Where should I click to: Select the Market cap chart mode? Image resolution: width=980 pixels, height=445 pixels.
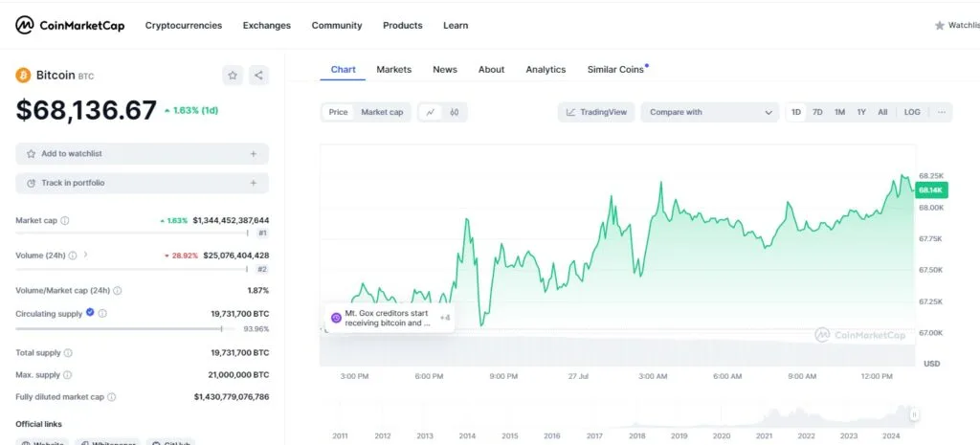(382, 113)
